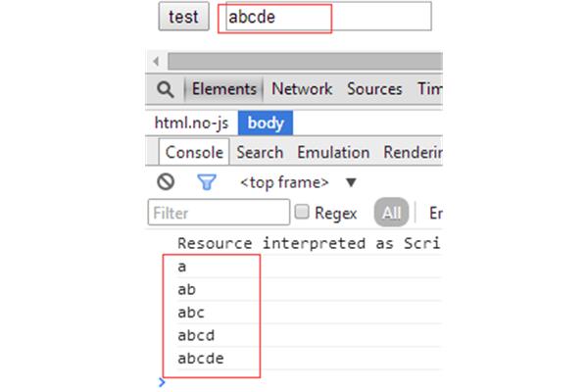
Task: Select the Search drawer tab
Action: tap(260, 153)
